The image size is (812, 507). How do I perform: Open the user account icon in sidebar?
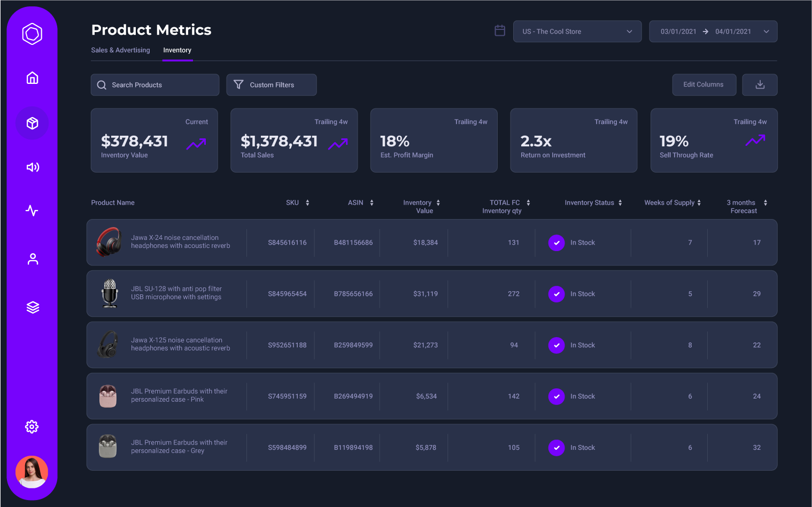pos(32,259)
